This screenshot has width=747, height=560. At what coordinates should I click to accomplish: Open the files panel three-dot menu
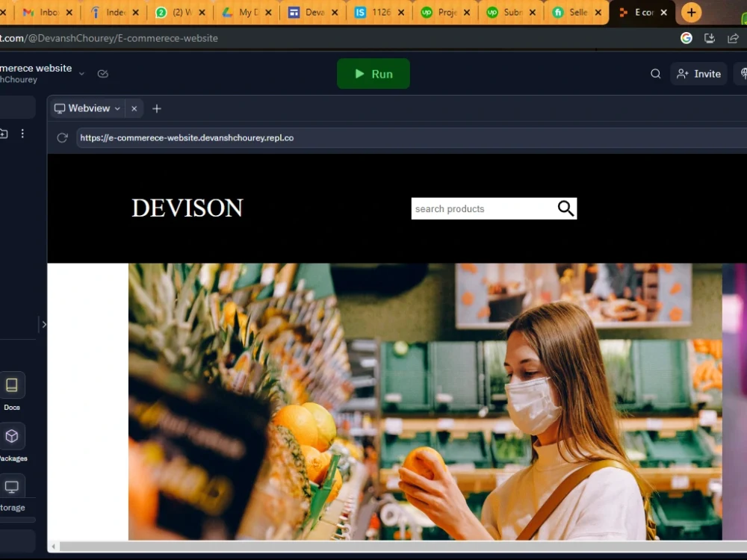point(22,134)
